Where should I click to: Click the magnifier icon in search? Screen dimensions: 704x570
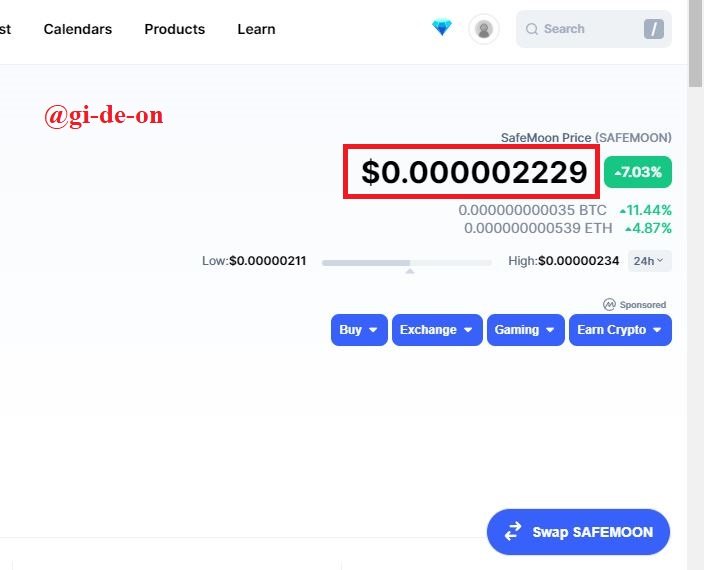[532, 29]
